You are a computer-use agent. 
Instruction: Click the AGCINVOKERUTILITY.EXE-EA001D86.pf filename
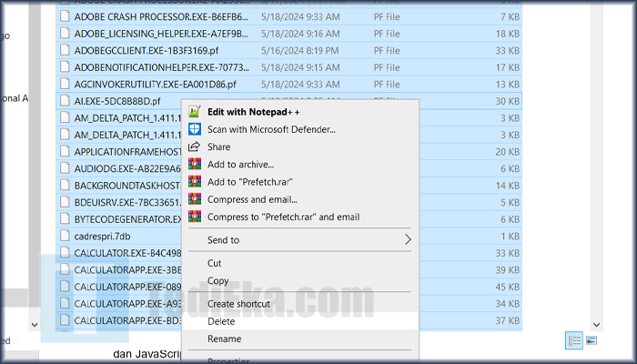156,84
